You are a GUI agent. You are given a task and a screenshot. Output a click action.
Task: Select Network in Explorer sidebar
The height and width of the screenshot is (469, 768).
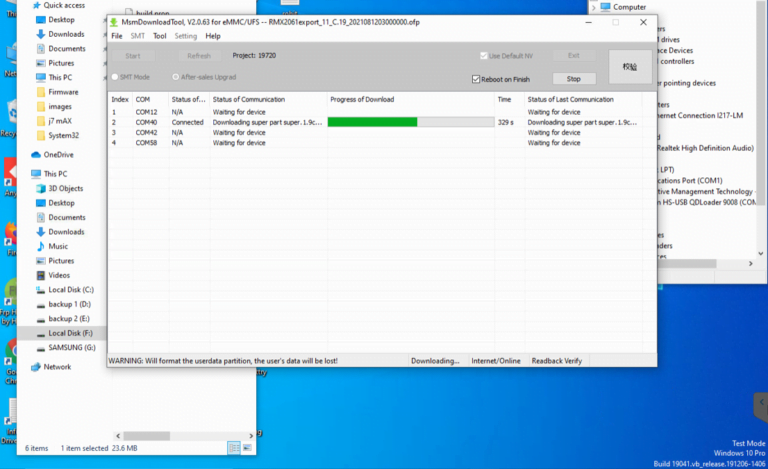coord(57,367)
